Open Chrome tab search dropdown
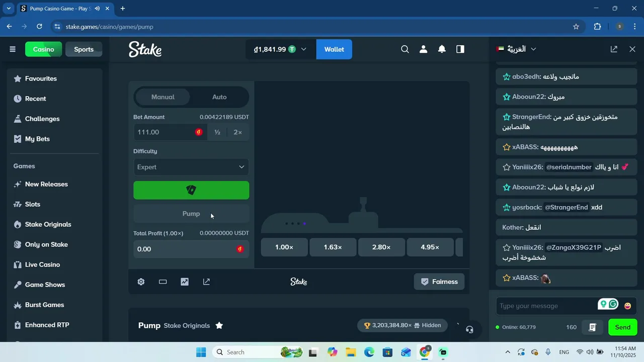 (x=9, y=9)
